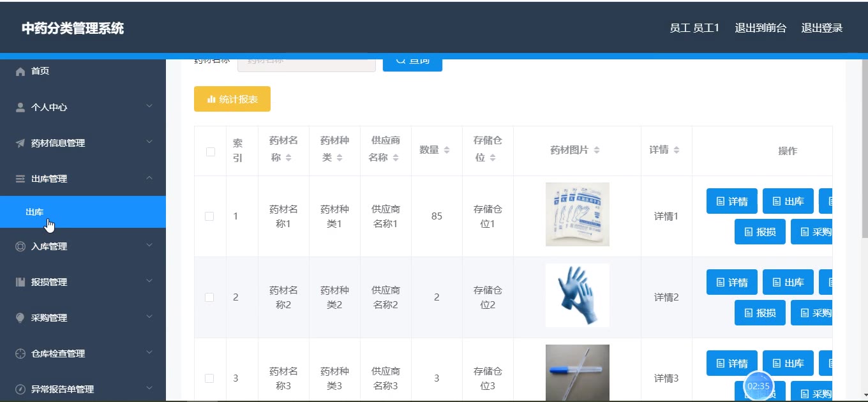The height and width of the screenshot is (402, 868).
Task: Open the 入库管理 menu label
Action: (x=49, y=246)
